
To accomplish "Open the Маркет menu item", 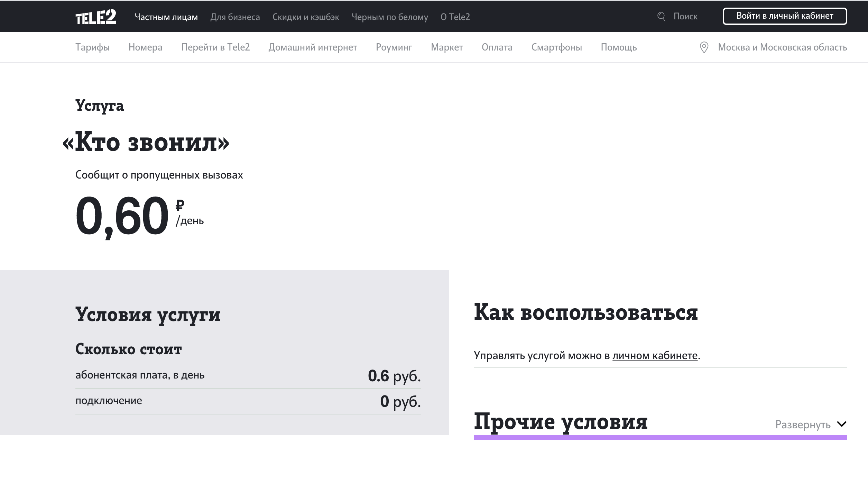I will (447, 47).
